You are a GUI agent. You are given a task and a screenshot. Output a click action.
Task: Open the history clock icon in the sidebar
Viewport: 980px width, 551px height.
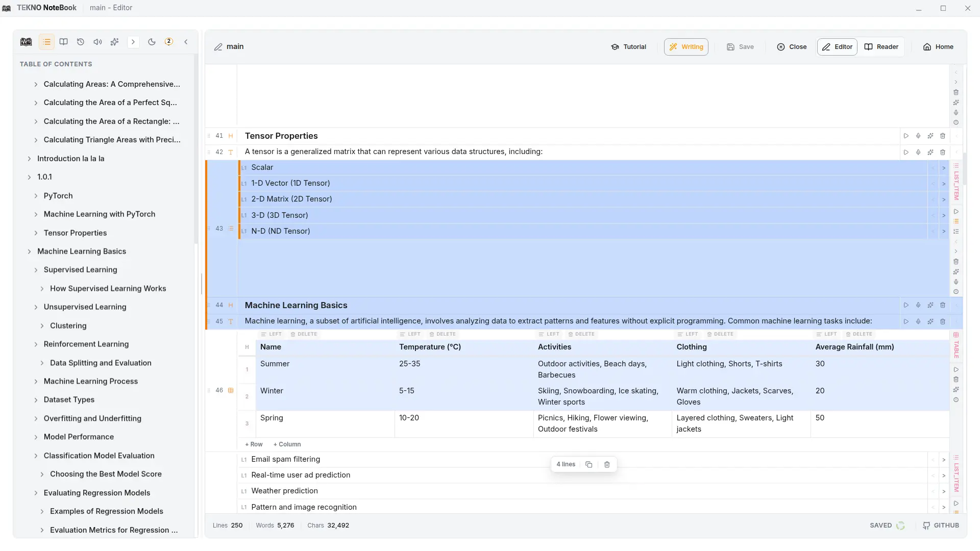click(x=81, y=42)
